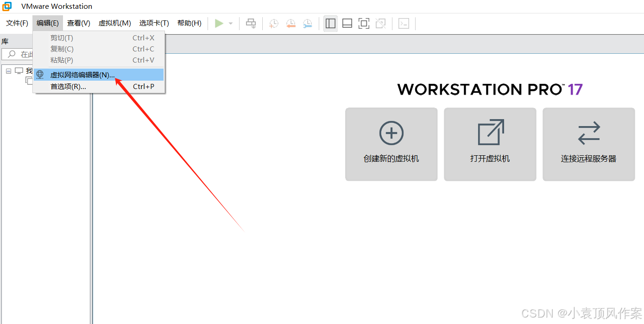Click the globe icon beside 虚拟网络编辑器
644x324 pixels.
click(40, 75)
